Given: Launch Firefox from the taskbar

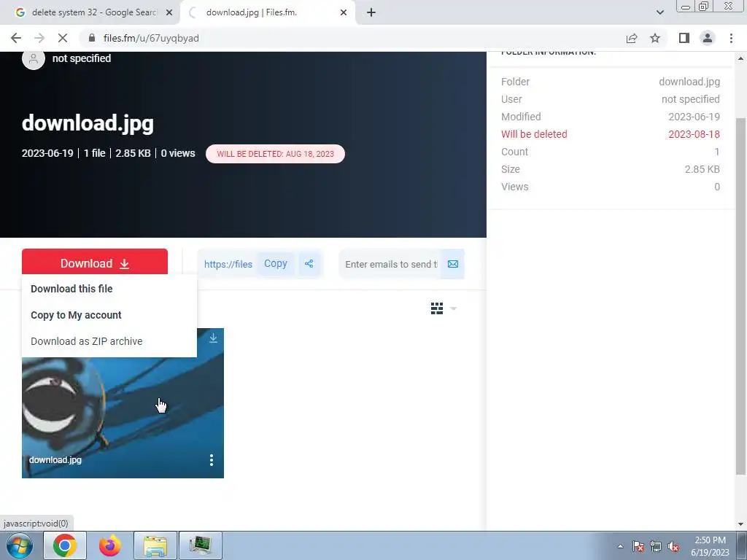Looking at the screenshot, I should [x=110, y=545].
